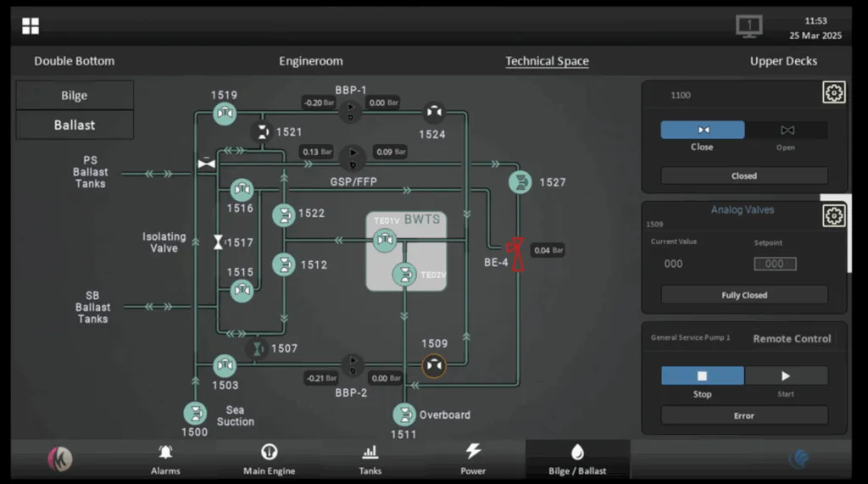
Task: Click the Error status field
Action: (x=744, y=415)
